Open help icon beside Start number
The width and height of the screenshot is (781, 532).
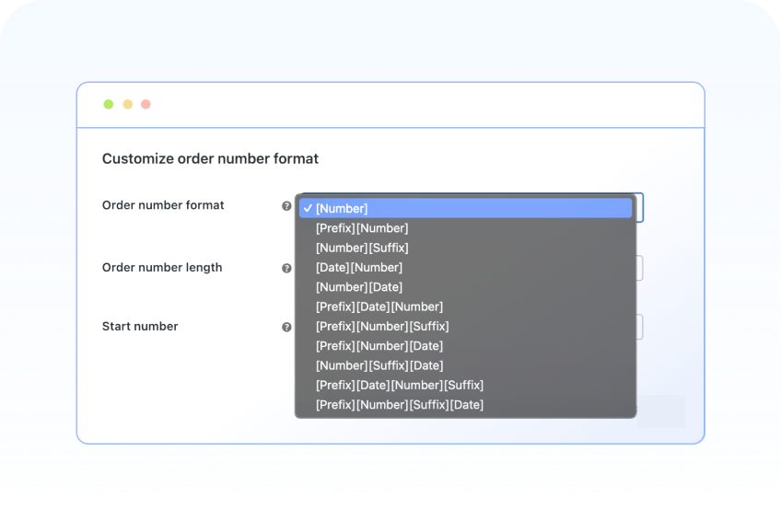(x=286, y=327)
